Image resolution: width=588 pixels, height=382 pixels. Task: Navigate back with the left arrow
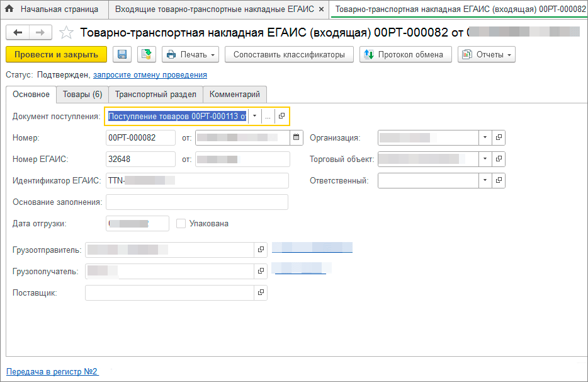pos(18,33)
